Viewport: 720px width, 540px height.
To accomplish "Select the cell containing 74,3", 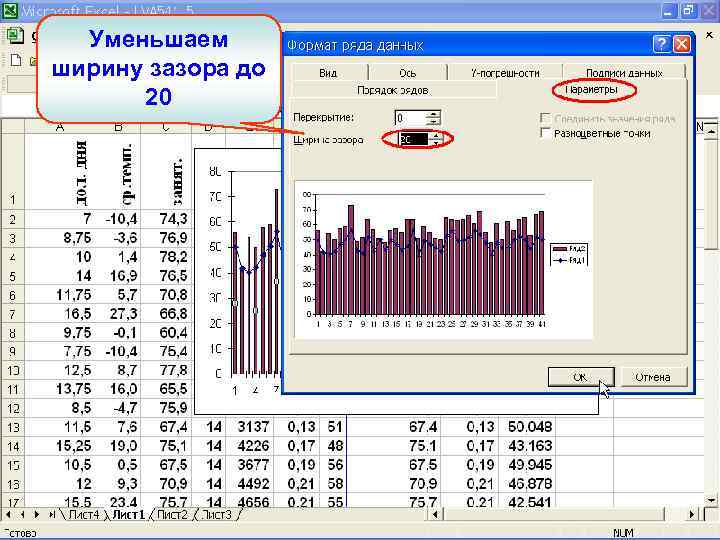I will (166, 219).
